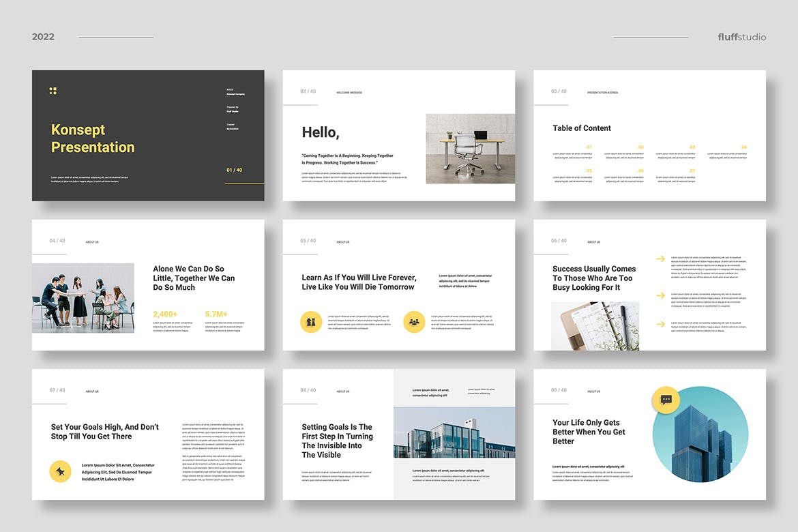The image size is (798, 532).
Task: Click the yellow pushpin circle icon
Action: coord(60,471)
